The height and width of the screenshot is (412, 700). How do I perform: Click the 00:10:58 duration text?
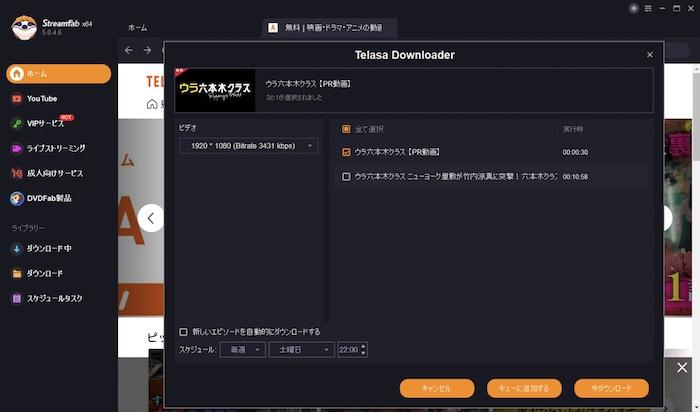coord(575,177)
